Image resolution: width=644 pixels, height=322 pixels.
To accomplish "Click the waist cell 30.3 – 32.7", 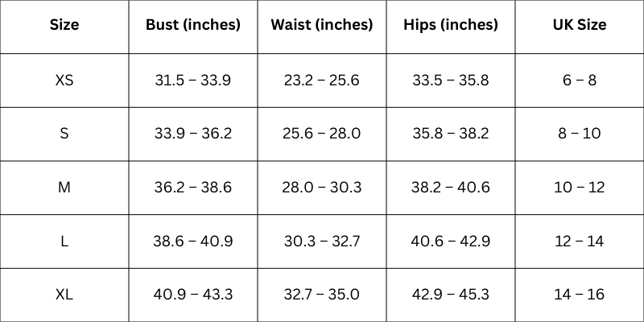I will pyautogui.click(x=322, y=241).
